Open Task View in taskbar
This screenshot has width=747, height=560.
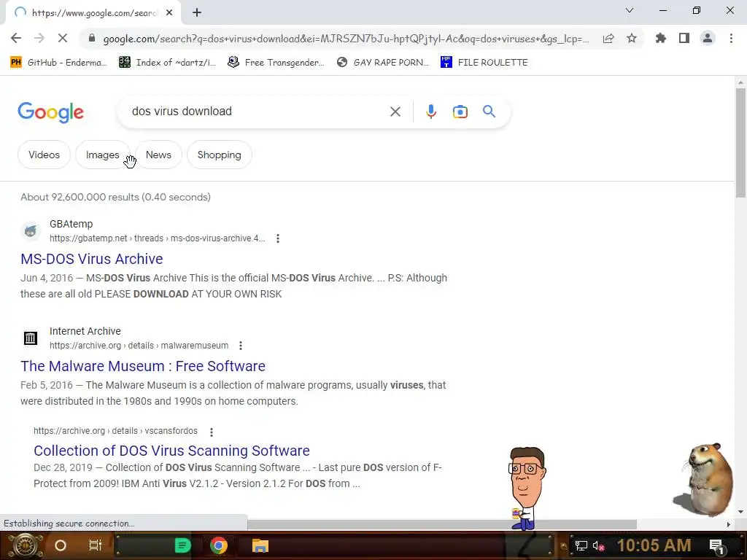coord(96,545)
